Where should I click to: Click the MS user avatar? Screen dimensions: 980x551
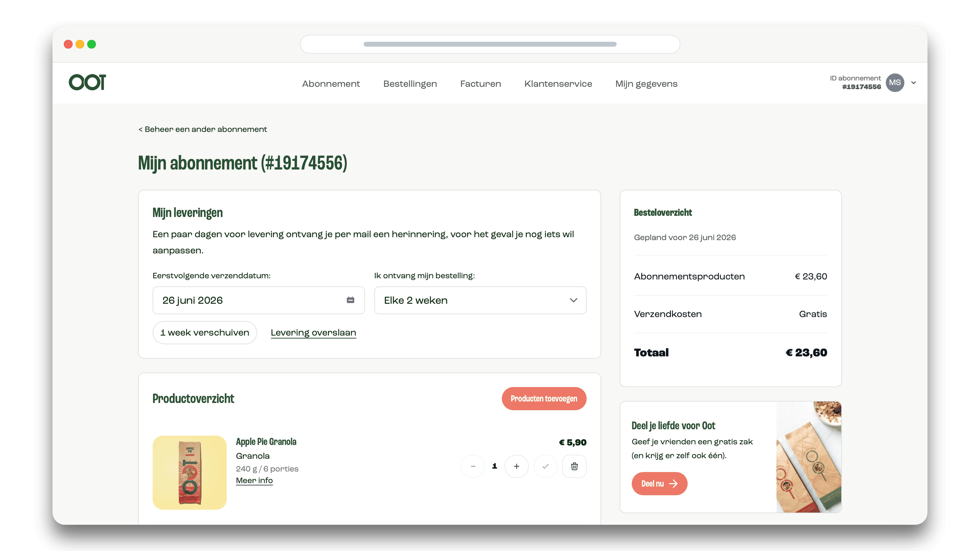(895, 83)
